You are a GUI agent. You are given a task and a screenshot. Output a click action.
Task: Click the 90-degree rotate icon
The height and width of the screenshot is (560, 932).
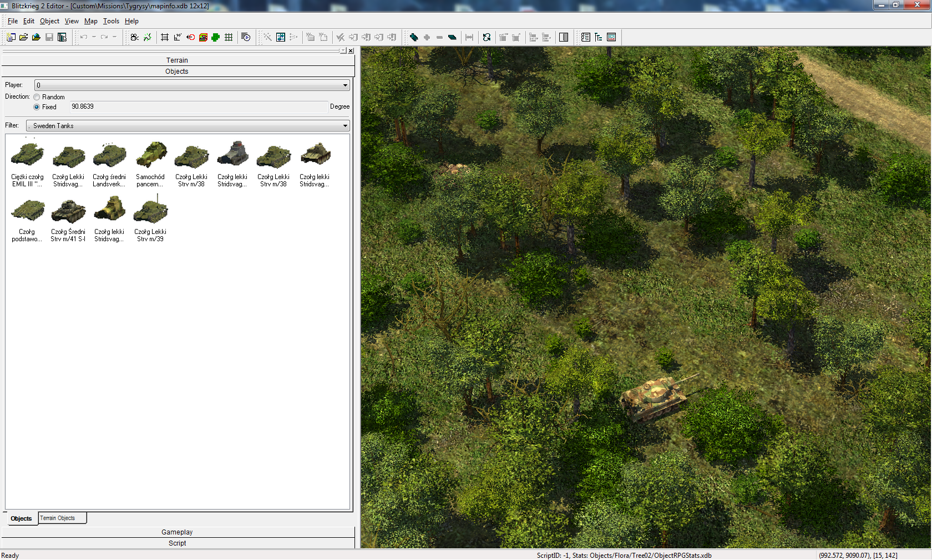tap(178, 37)
